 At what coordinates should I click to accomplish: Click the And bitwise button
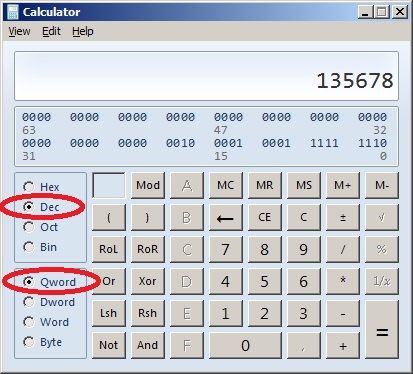[x=148, y=345]
